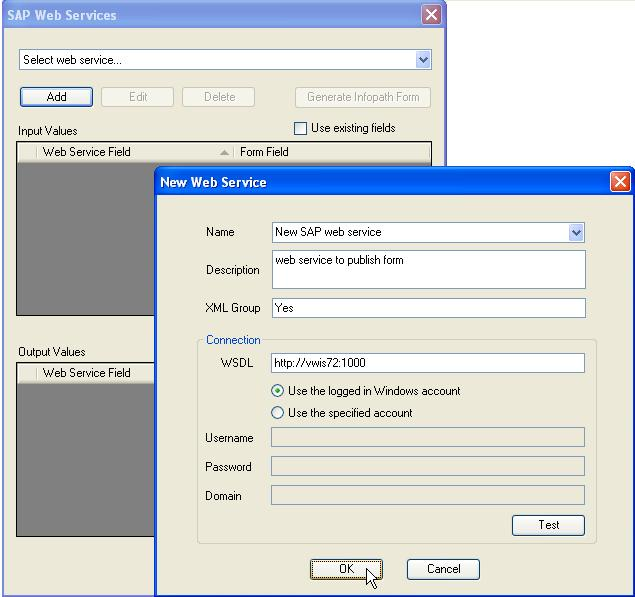Click the Domain field

point(428,495)
